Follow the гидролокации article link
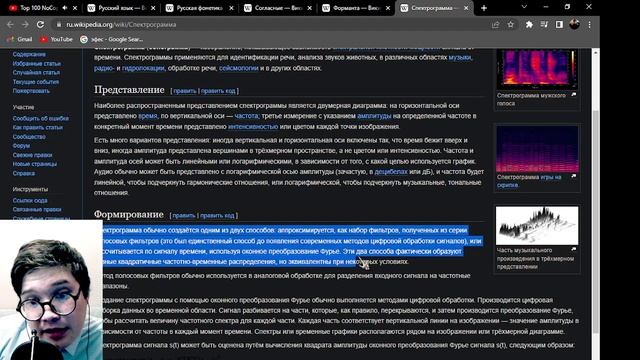 (143, 68)
